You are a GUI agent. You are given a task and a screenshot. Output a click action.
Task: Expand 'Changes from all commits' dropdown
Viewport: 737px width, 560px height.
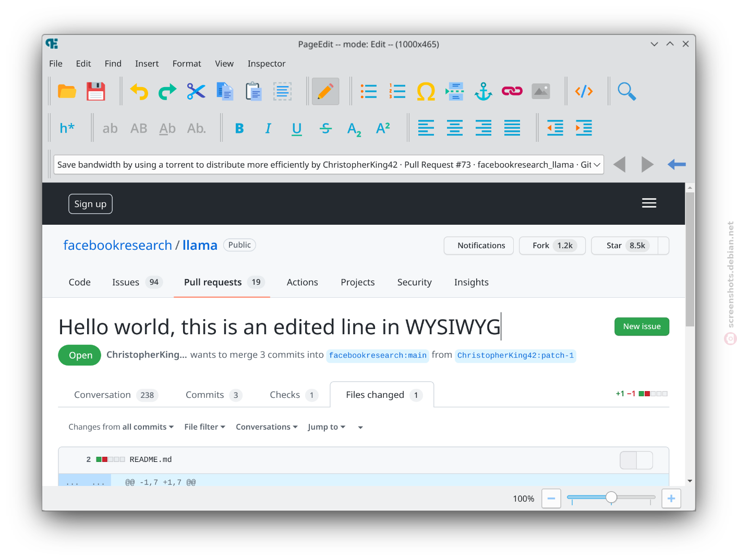pyautogui.click(x=121, y=427)
